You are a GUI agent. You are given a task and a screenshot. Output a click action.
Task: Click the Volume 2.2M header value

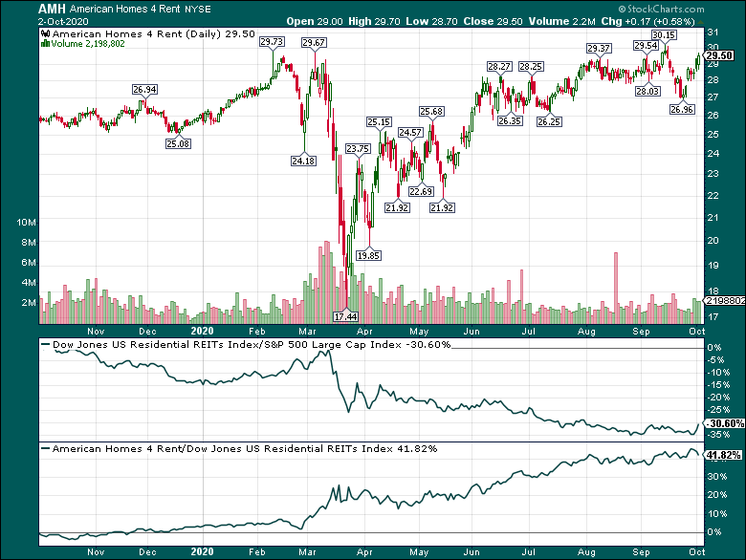[561, 21]
